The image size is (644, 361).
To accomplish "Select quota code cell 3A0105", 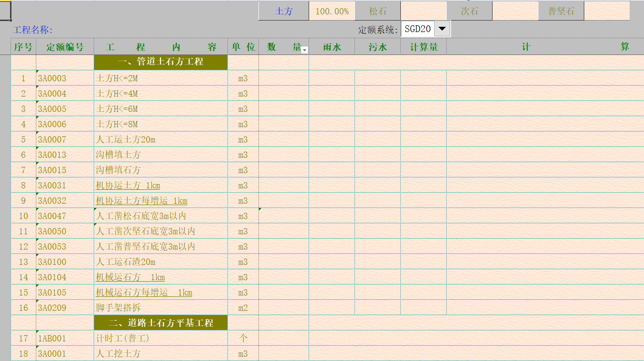I will [x=65, y=293].
